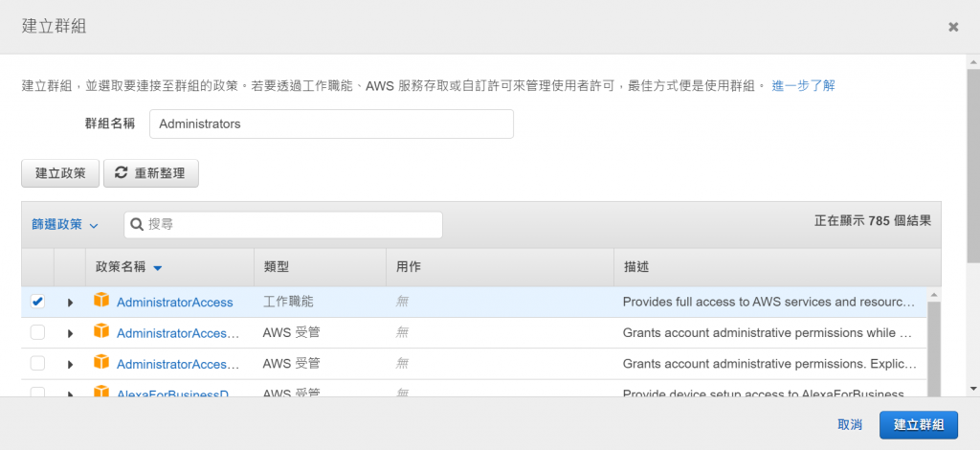
Task: Click the search magnifier icon in the policy filter
Action: (x=137, y=224)
